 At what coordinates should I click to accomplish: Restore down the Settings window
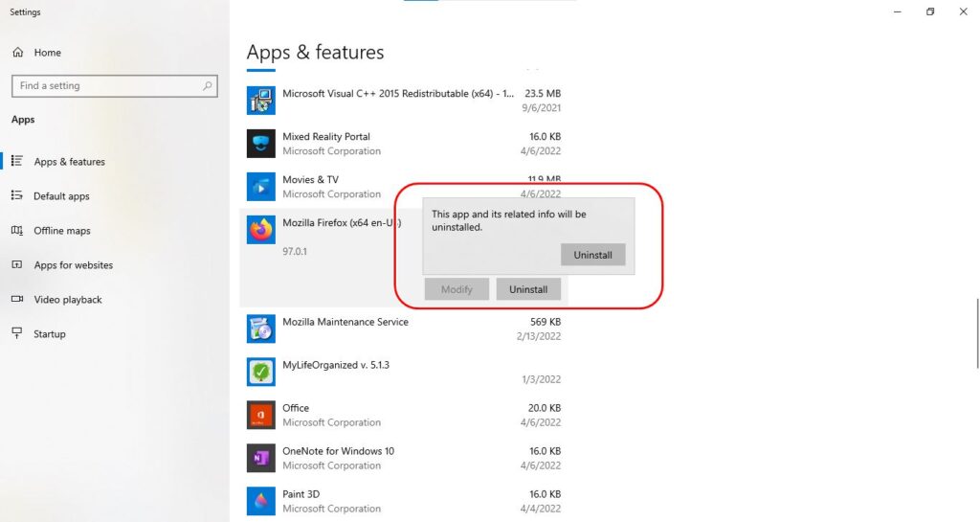(x=930, y=11)
